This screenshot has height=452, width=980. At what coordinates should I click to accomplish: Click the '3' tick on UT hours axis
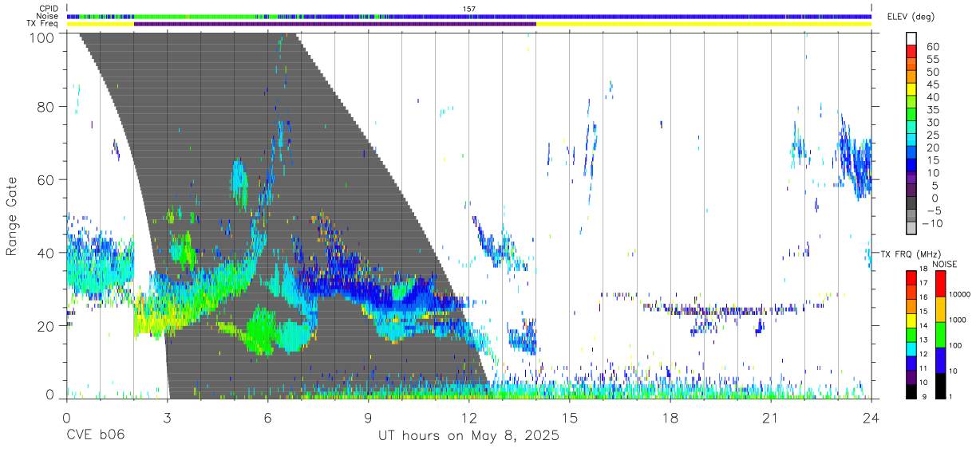coord(168,417)
